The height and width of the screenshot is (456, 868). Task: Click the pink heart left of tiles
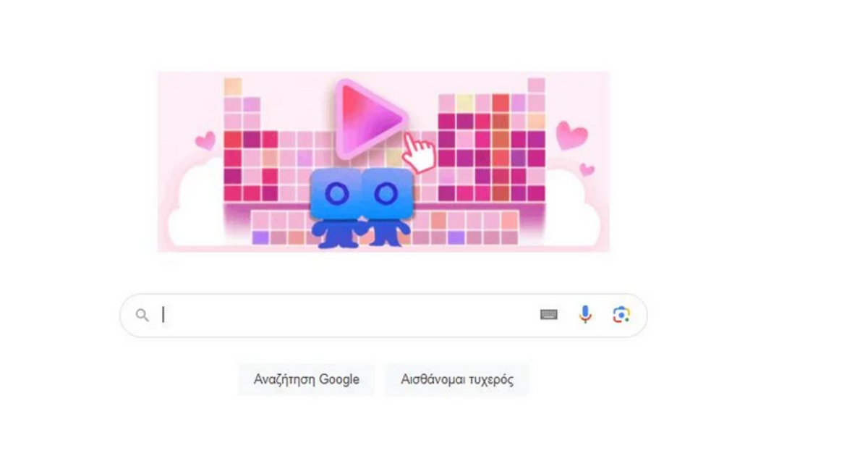point(205,139)
